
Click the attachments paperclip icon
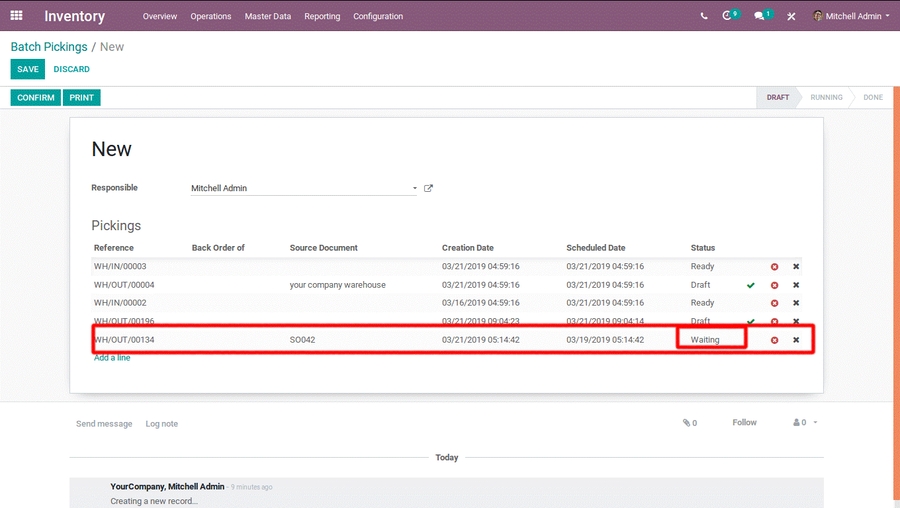point(689,423)
